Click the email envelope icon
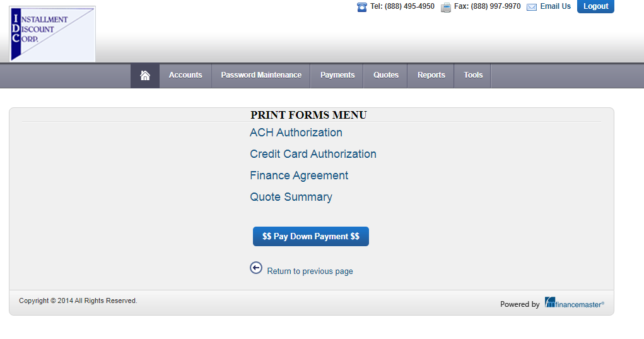The image size is (644, 339). tap(532, 7)
